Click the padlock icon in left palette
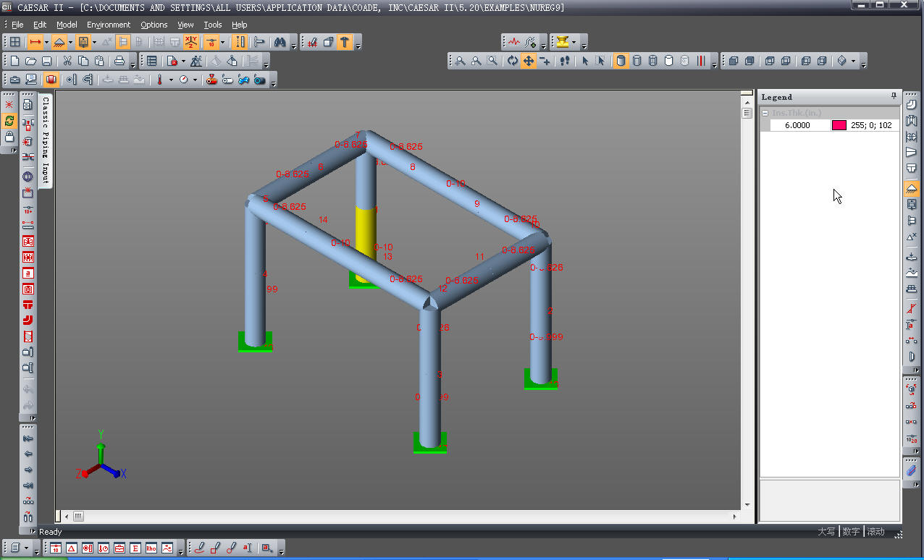This screenshot has height=560, width=924. coord(9,136)
